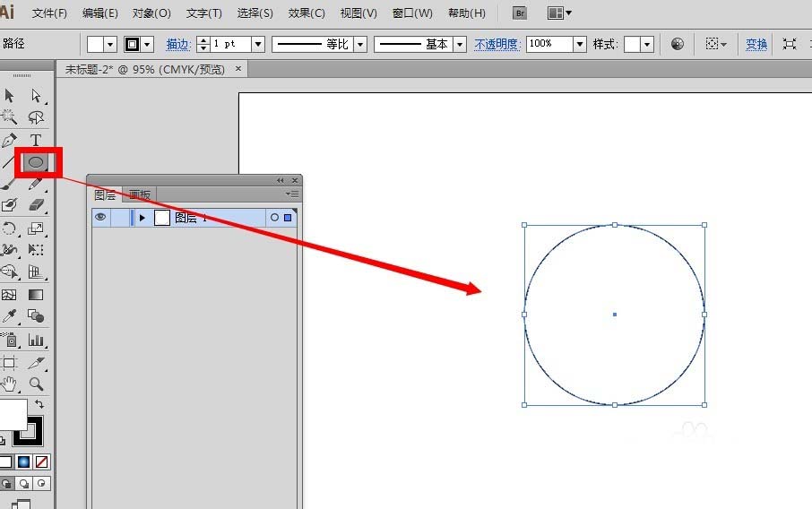Apply solid Color mode button
The image size is (812, 509).
pos(5,462)
